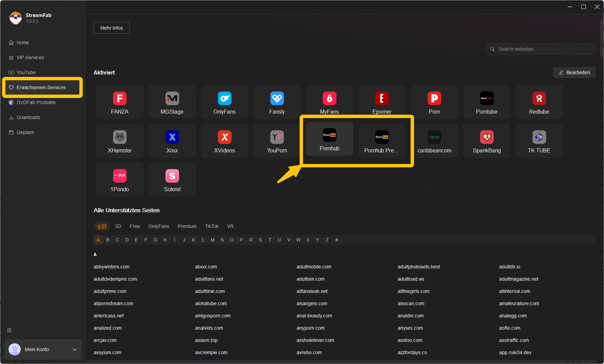Open the MGStage service tile
This screenshot has height=364, width=604.
point(172,102)
